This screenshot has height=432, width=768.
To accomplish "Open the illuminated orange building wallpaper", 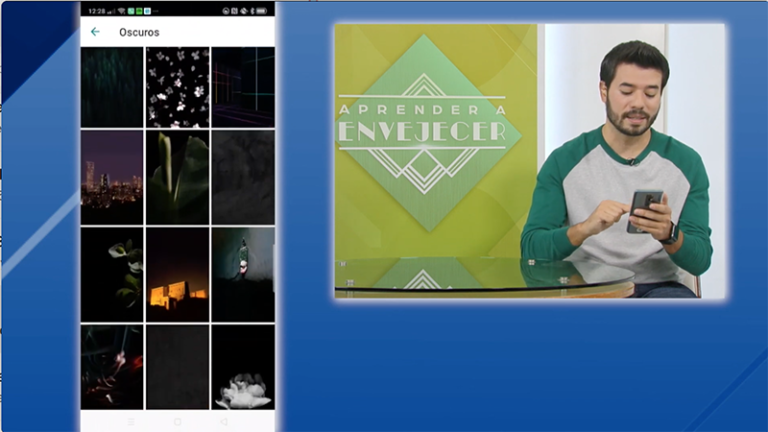I will pos(177,274).
